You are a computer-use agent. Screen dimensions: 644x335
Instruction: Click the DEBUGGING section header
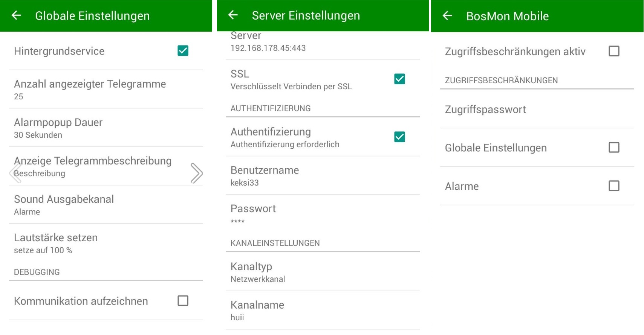pos(37,272)
